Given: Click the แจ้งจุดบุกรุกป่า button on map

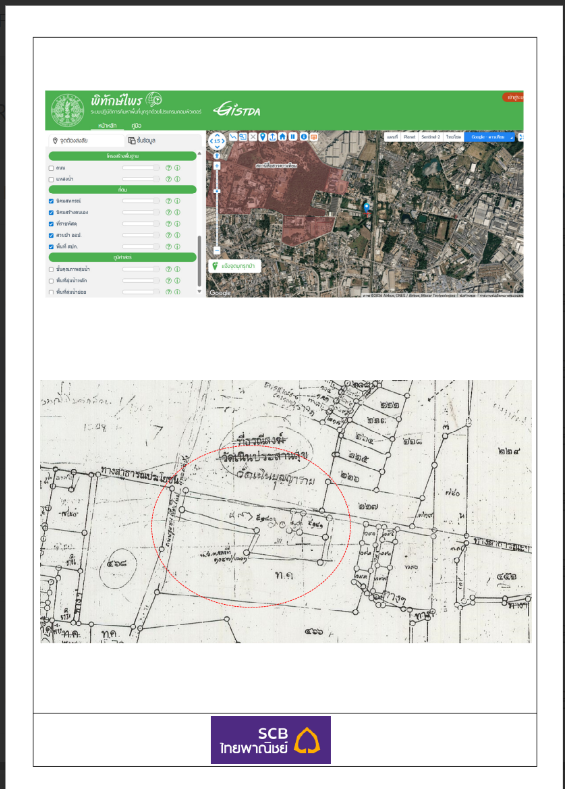Looking at the screenshot, I should coord(234,266).
